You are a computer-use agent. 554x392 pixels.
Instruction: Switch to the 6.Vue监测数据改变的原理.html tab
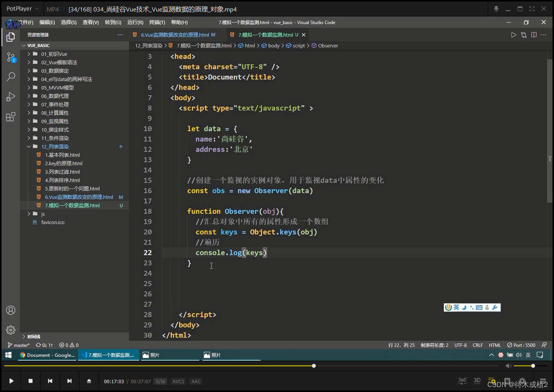[x=175, y=35]
